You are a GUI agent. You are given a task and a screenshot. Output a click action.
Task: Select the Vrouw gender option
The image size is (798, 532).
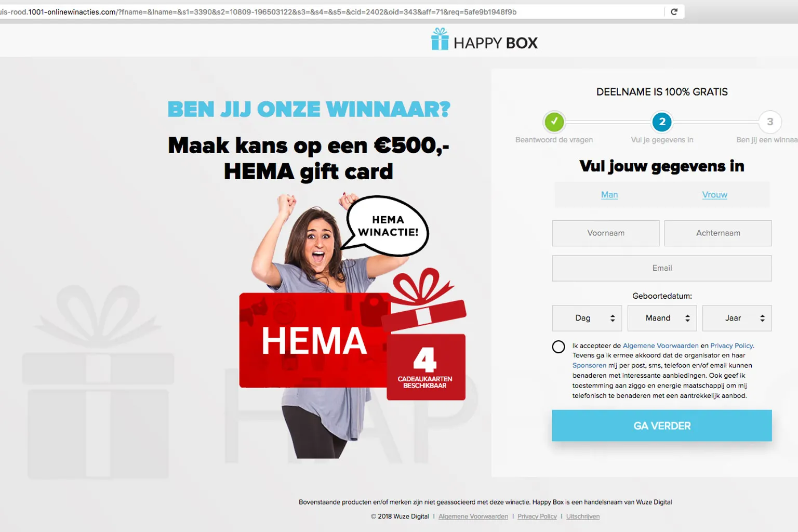click(714, 195)
